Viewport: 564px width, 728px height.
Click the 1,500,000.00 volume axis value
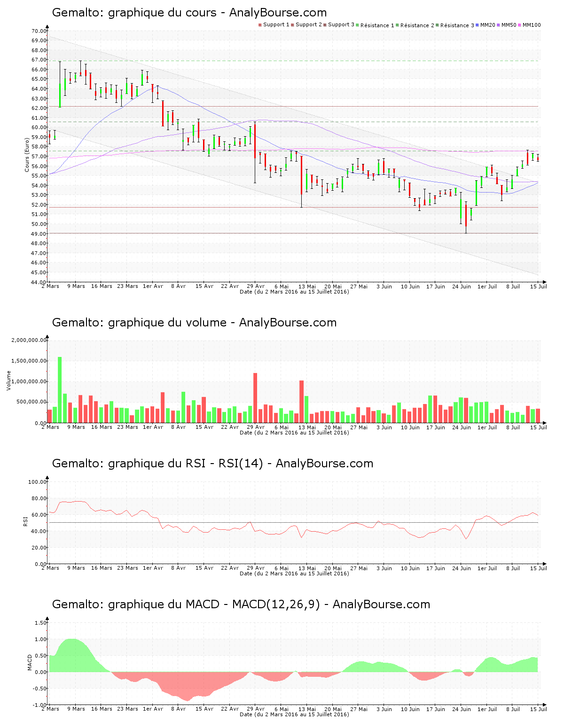point(29,361)
